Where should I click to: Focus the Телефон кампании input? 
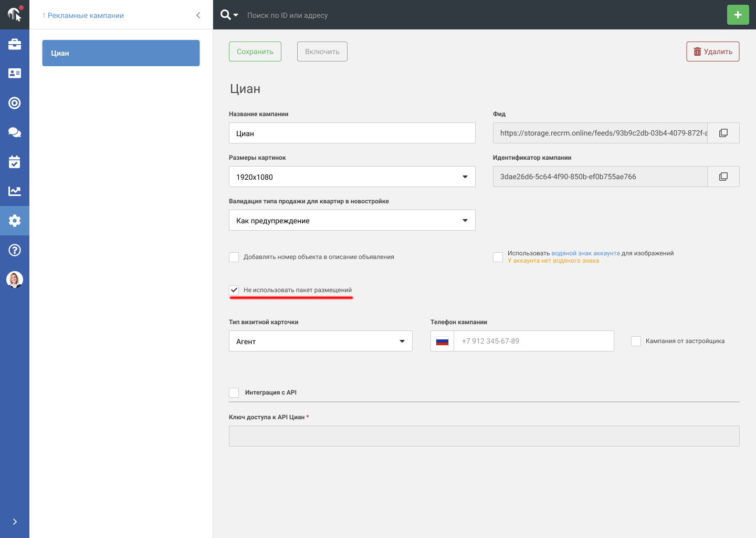[x=534, y=341]
